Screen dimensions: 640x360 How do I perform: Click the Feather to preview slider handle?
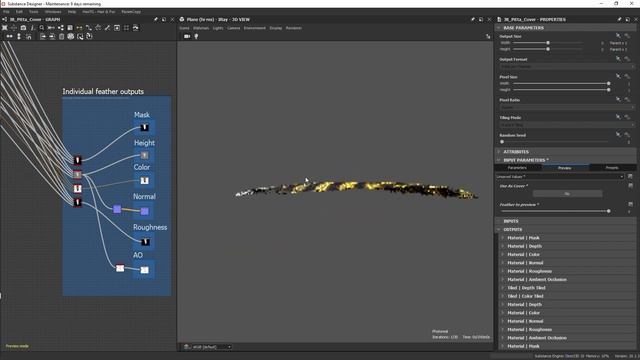609,211
